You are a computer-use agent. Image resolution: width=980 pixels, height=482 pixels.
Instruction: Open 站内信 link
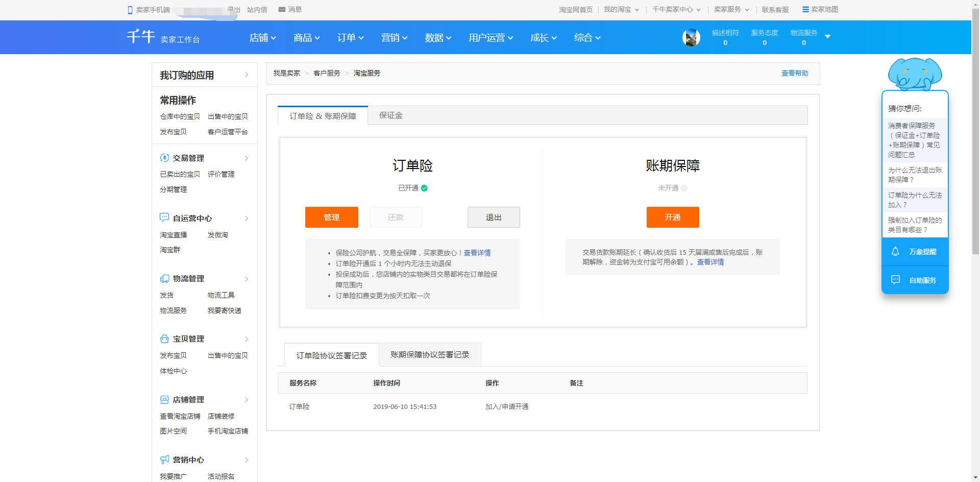pos(257,9)
